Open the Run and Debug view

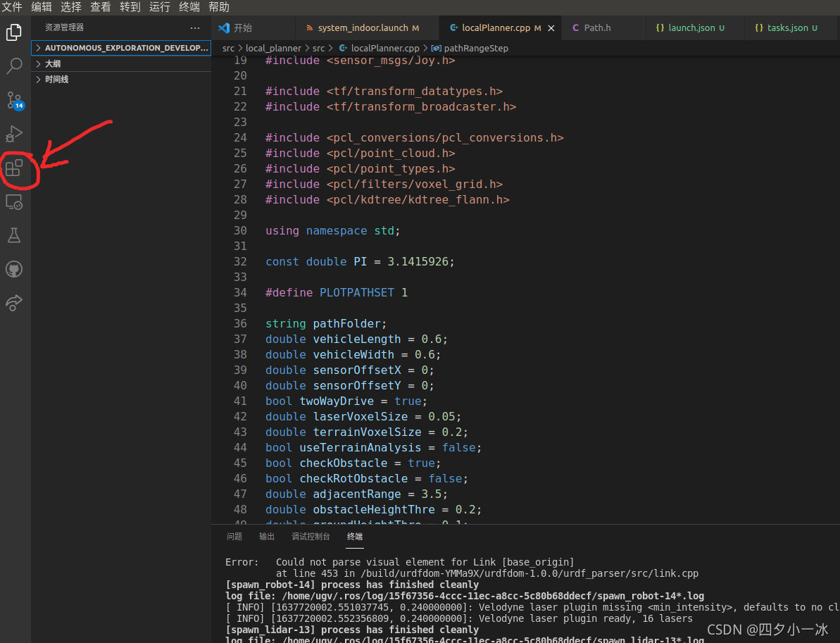coord(14,133)
